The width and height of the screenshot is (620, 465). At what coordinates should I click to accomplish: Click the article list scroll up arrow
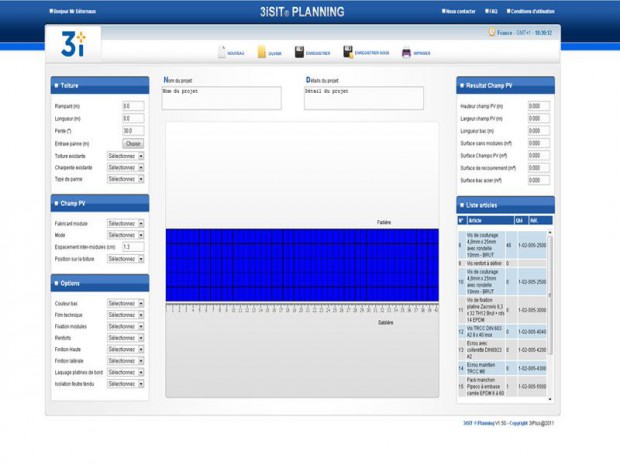(550, 232)
